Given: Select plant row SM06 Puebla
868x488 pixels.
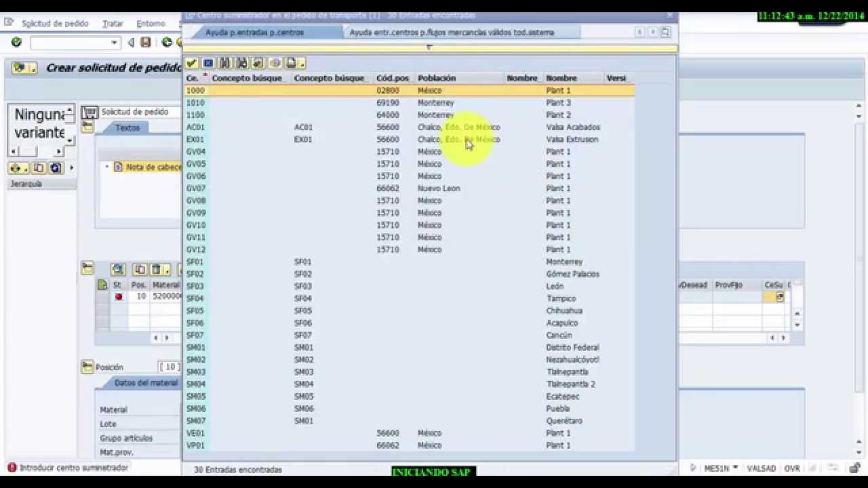Looking at the screenshot, I should (409, 409).
